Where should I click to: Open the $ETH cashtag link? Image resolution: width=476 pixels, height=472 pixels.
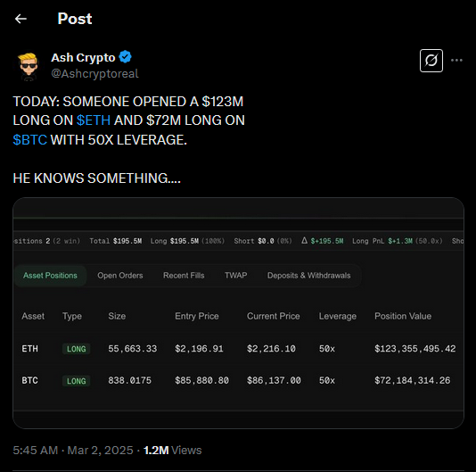[x=94, y=120]
